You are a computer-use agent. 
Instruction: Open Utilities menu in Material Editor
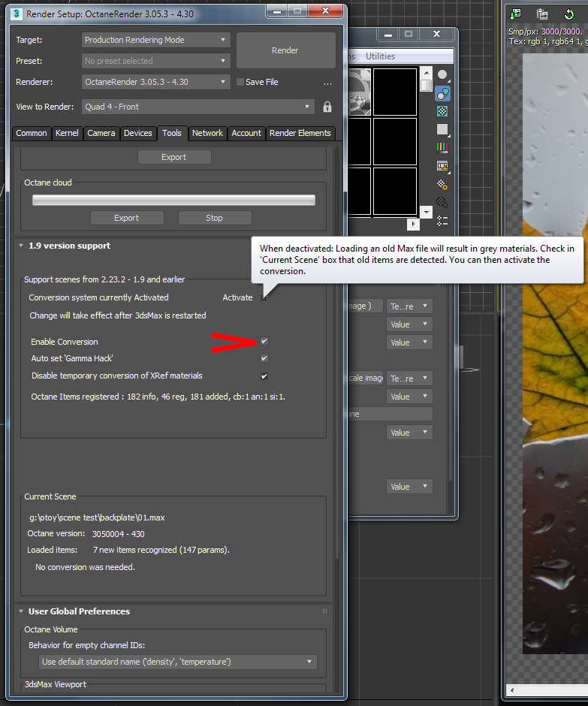(380, 56)
